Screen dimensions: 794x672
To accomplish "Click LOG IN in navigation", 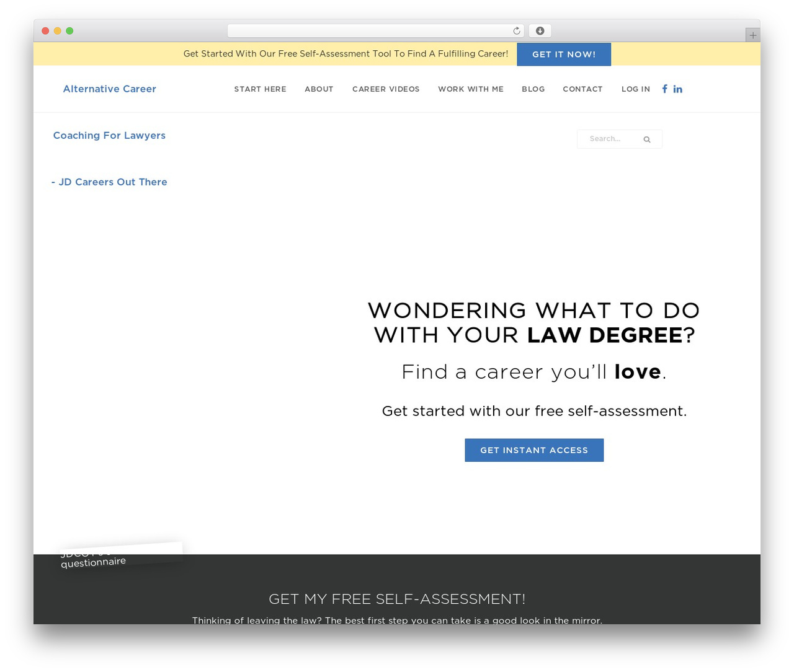I will [x=636, y=89].
